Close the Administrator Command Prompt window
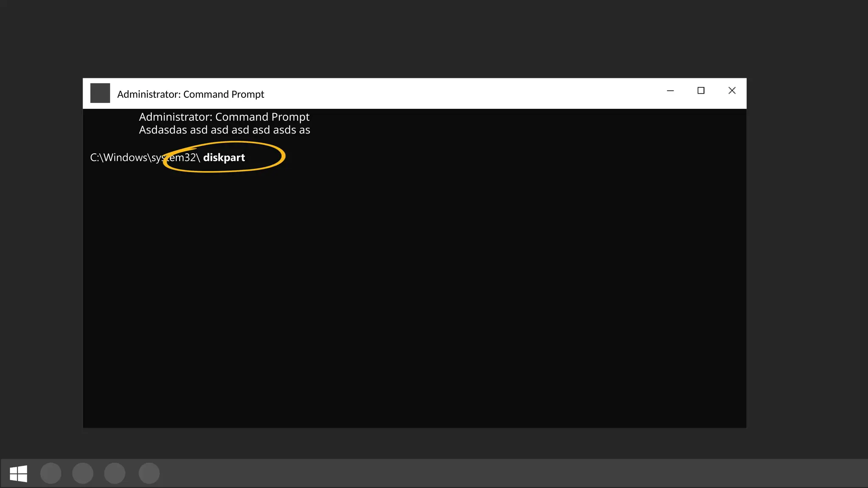The width and height of the screenshot is (868, 488). [732, 91]
